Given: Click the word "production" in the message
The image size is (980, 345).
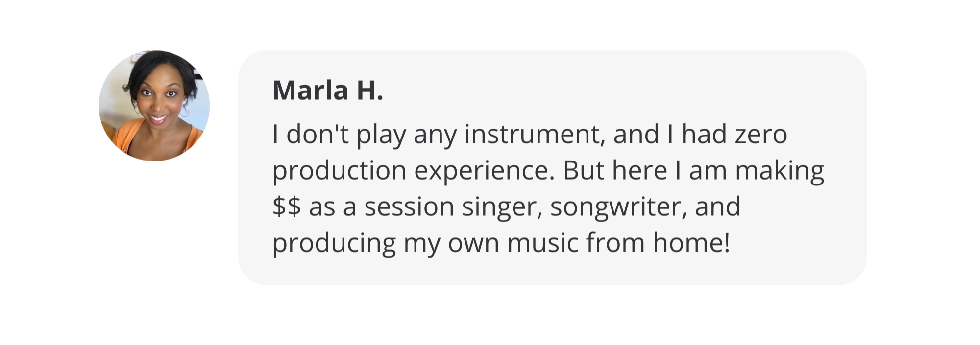Looking at the screenshot, I should coord(339,171).
